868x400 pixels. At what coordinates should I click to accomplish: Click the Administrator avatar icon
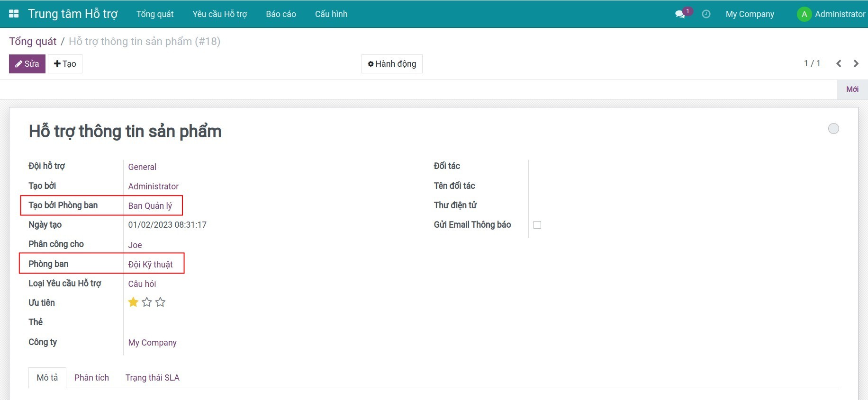coord(804,14)
